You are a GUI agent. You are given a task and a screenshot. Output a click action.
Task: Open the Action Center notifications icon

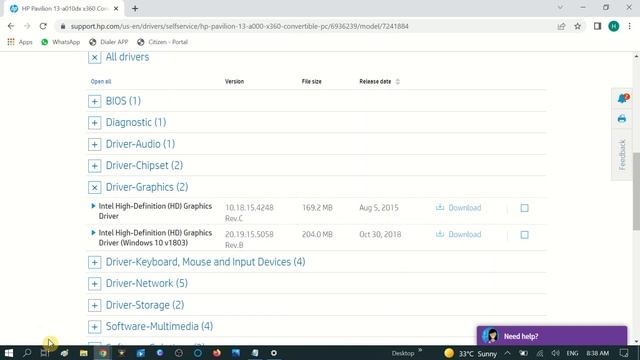point(624,353)
